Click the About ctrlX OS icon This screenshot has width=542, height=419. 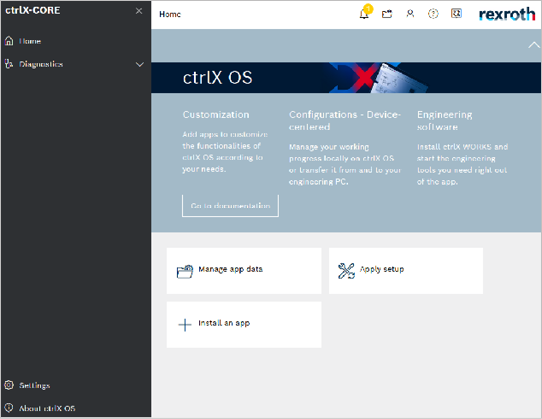(9, 408)
